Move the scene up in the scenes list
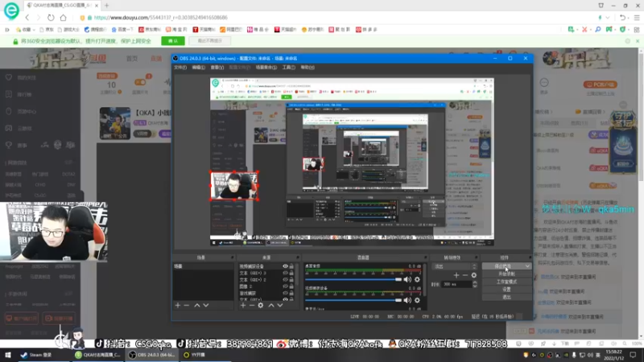Viewport: 644px width, 362px height. pyautogui.click(x=197, y=306)
